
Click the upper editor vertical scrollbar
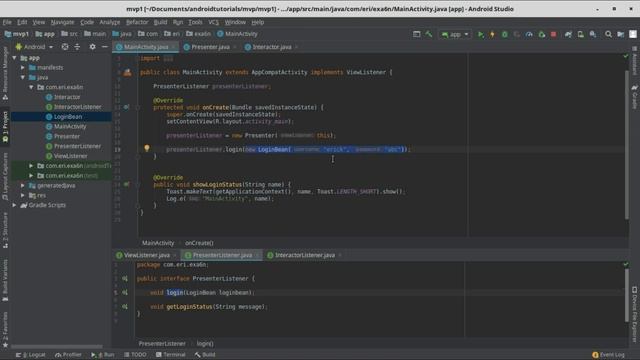tap(627, 145)
